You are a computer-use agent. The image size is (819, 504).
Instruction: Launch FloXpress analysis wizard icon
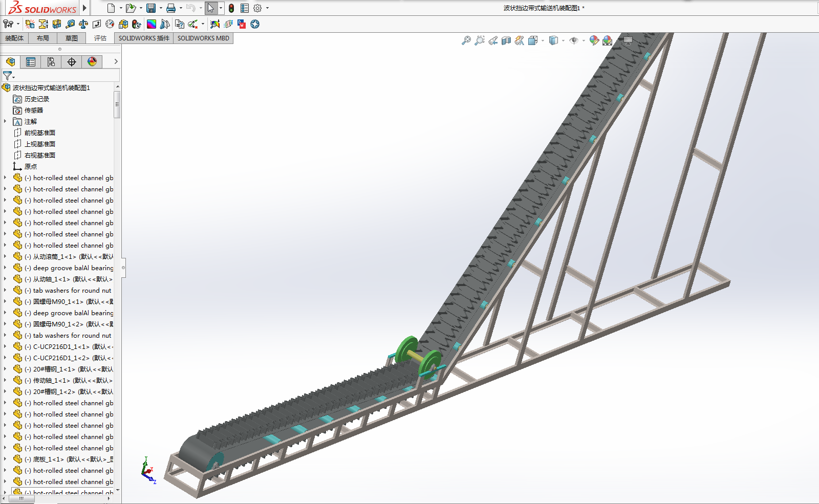pos(228,24)
